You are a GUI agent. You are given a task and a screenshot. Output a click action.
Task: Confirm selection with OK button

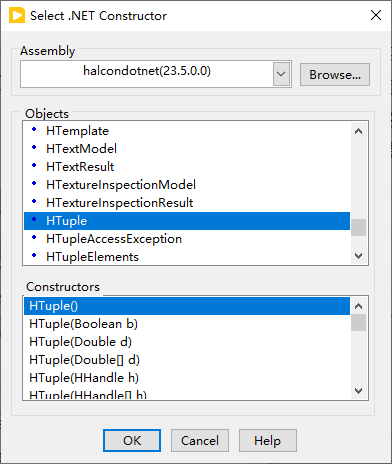[x=132, y=441]
